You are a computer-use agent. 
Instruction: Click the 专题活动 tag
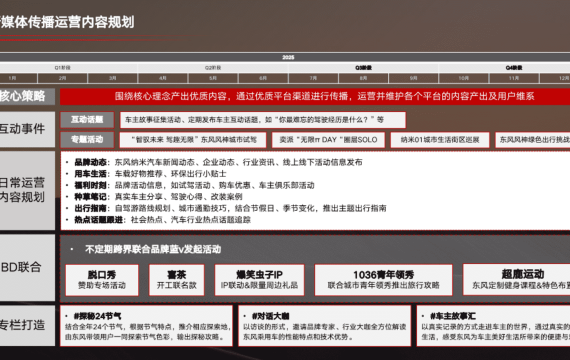(x=87, y=140)
